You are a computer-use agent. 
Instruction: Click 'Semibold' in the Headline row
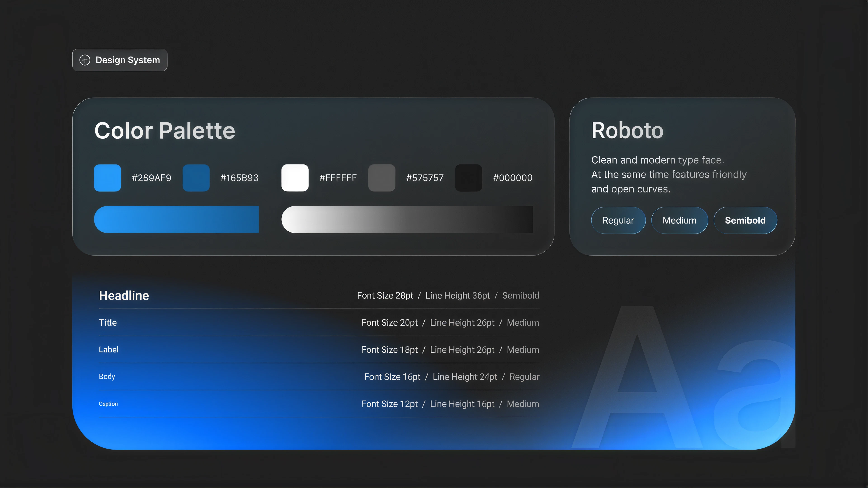521,295
